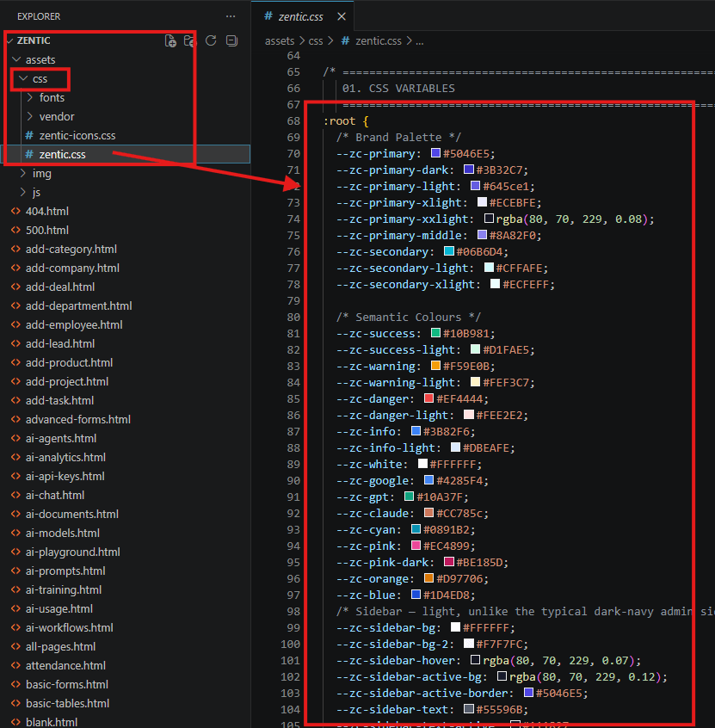Place cursor on the :root selector

[x=339, y=121]
